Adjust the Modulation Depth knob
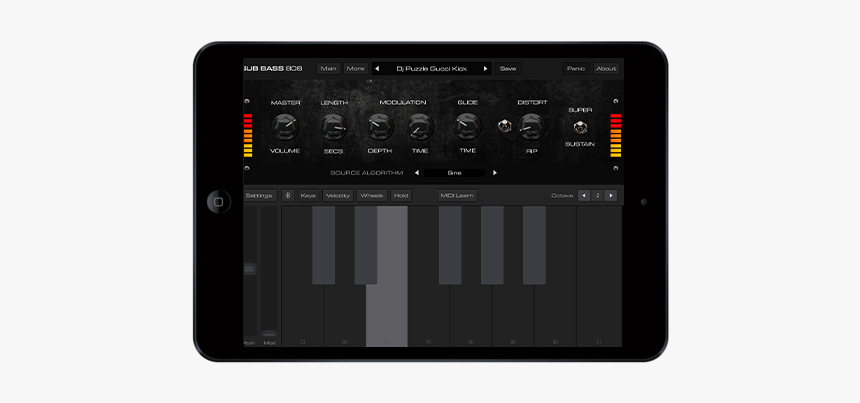860x403 pixels. pyautogui.click(x=380, y=127)
